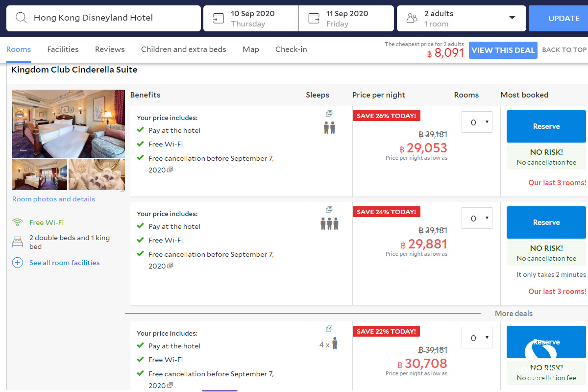The height and width of the screenshot is (392, 588).
Task: Click occupancy popup icon above 4 x sleeps
Action: pyautogui.click(x=329, y=329)
